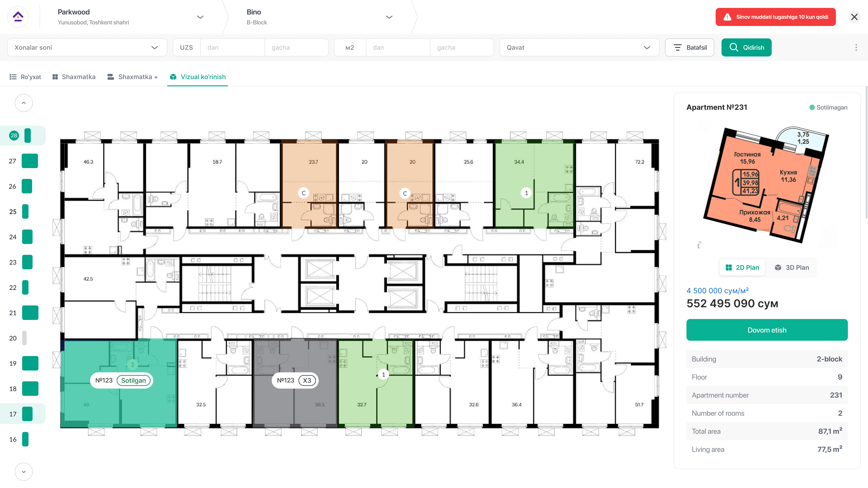Click the '1' room marker in 34.4 apartment
The height and width of the screenshot is (488, 868).
[526, 193]
